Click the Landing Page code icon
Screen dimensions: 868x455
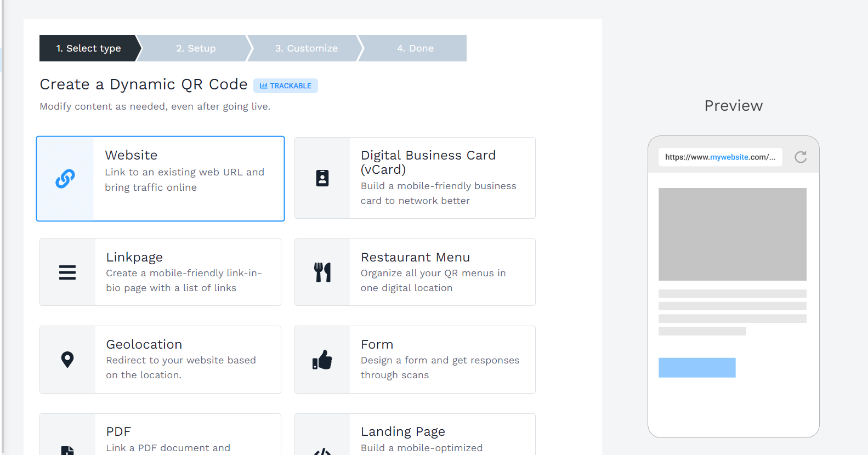click(x=322, y=452)
